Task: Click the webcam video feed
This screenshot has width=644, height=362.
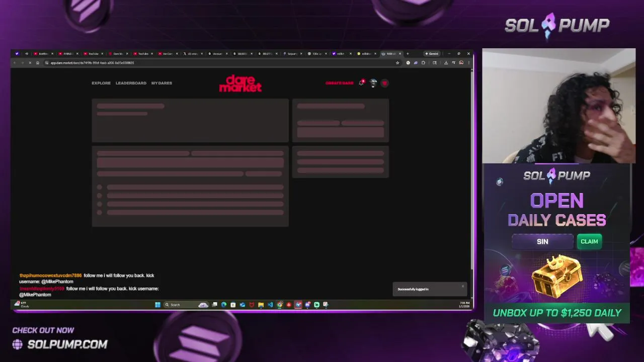Action: click(x=558, y=106)
